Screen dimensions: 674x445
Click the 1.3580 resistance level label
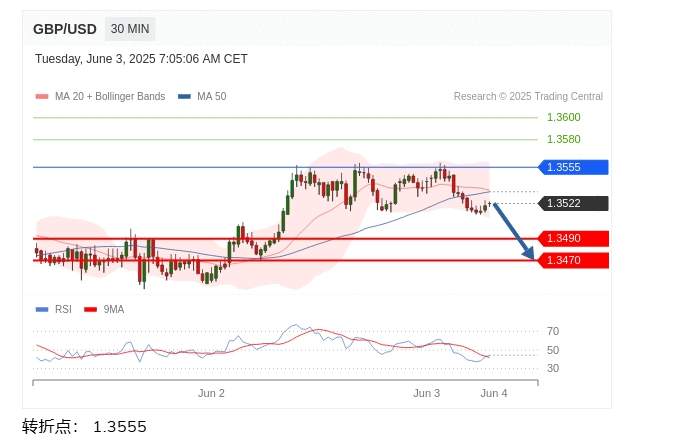(564, 139)
